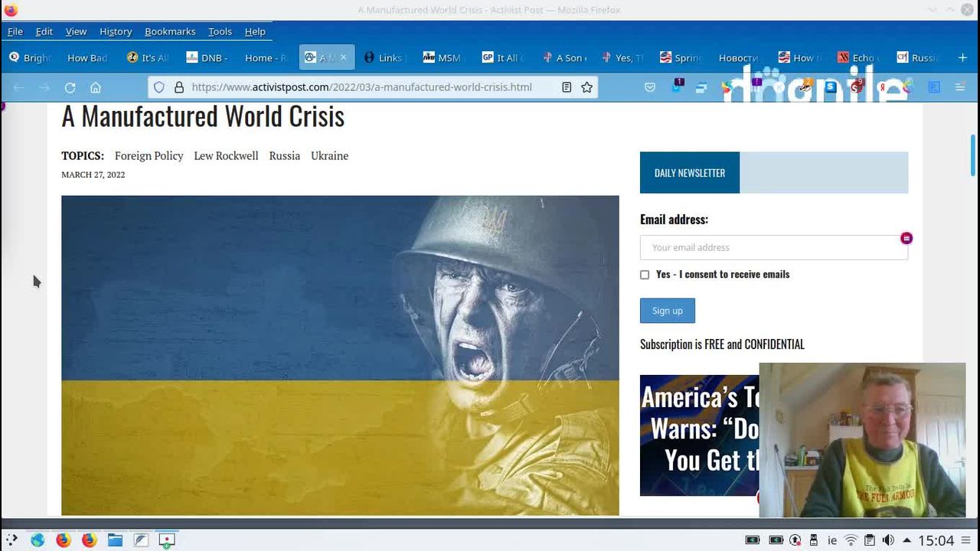Toggle reader view in the address bar
Screen dimensions: 980x551
click(x=567, y=87)
